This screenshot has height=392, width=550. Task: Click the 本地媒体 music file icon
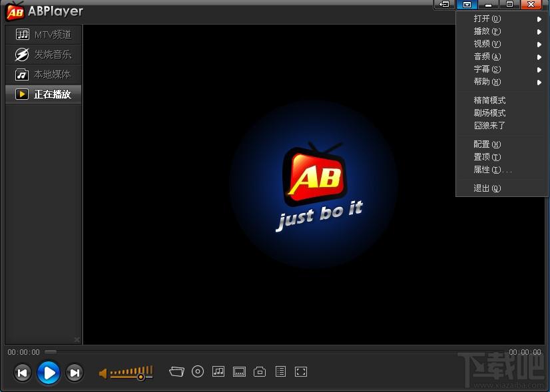[22, 75]
